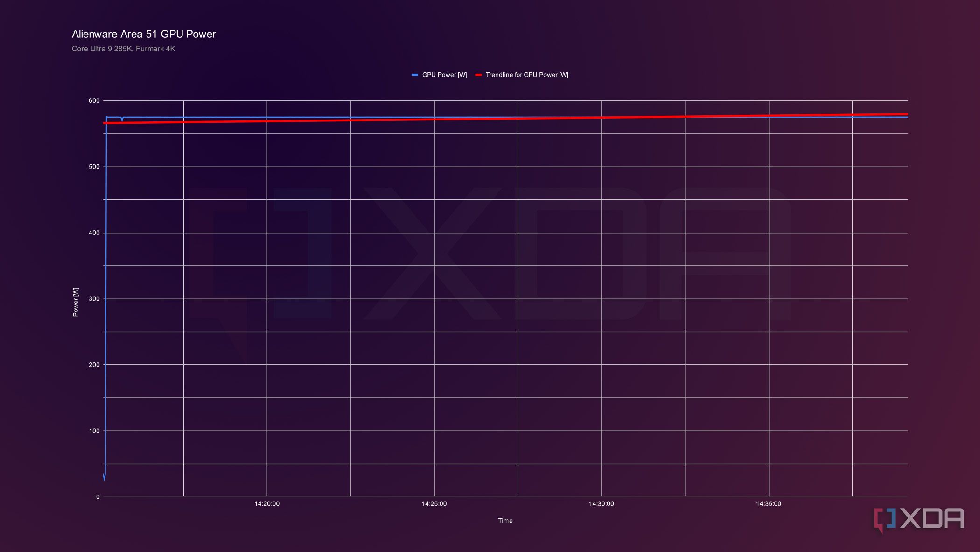
Task: Click the 0 y-axis value
Action: [98, 497]
